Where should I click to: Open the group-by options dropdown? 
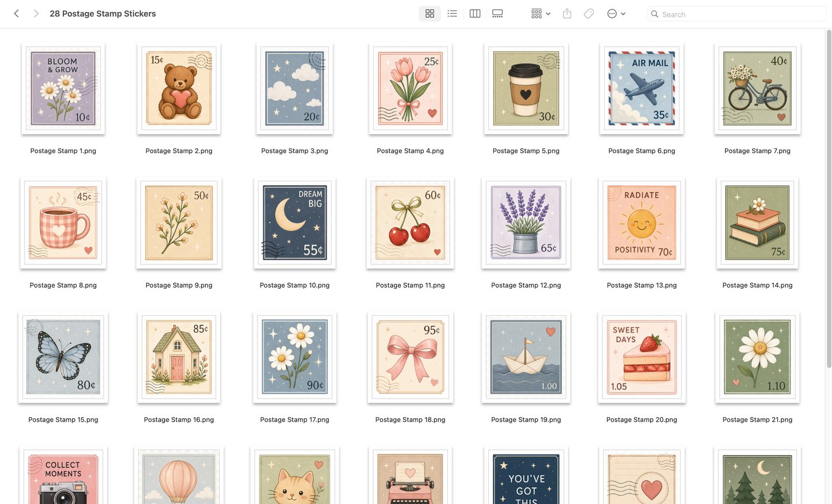(x=541, y=13)
